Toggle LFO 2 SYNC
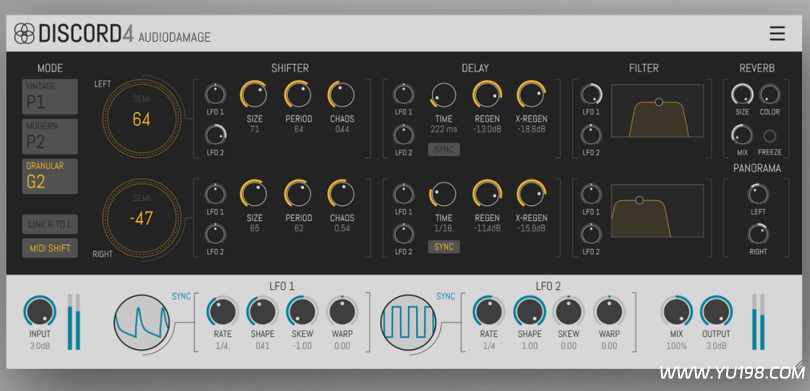 click(x=446, y=296)
